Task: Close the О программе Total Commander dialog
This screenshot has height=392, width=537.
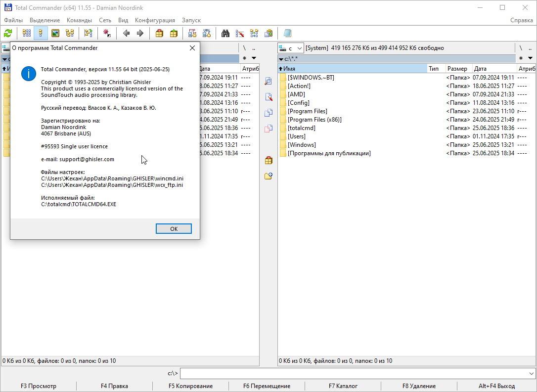Action: click(x=192, y=48)
